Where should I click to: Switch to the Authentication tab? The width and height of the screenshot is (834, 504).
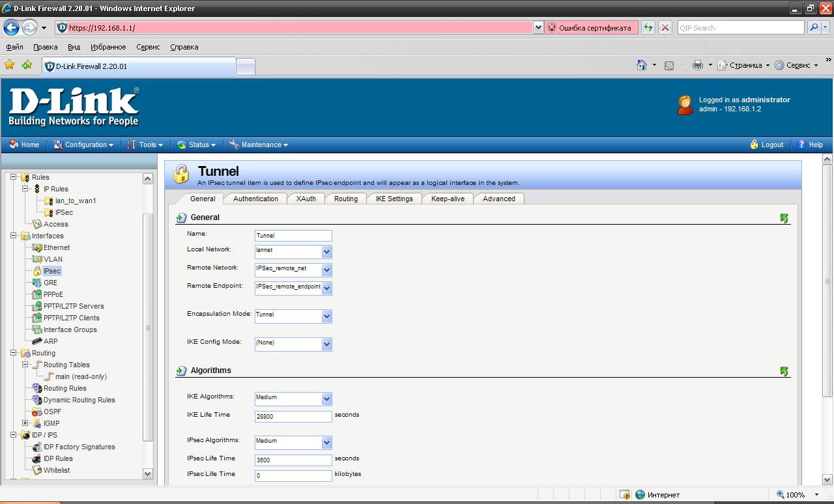coord(255,199)
